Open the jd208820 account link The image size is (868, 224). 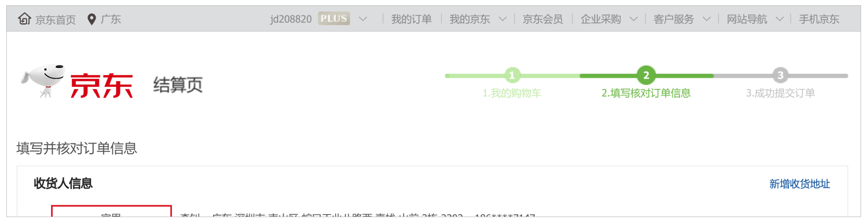(291, 19)
